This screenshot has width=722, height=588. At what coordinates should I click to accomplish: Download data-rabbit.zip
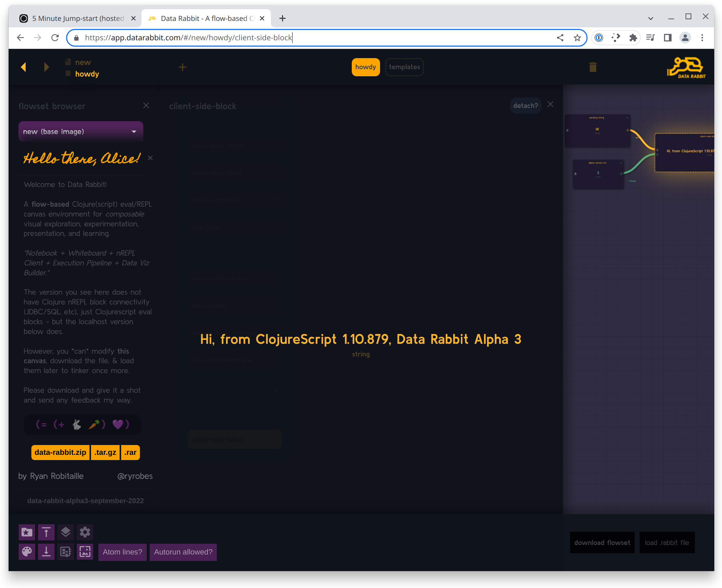click(x=60, y=452)
